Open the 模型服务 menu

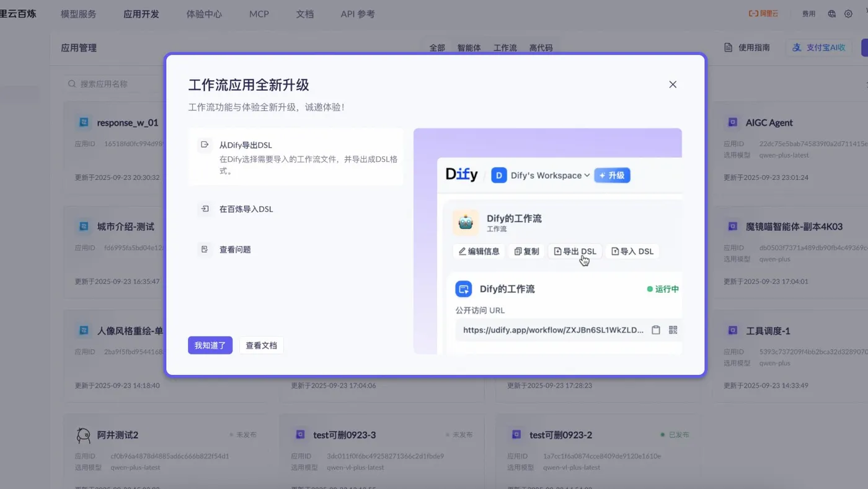tap(79, 14)
